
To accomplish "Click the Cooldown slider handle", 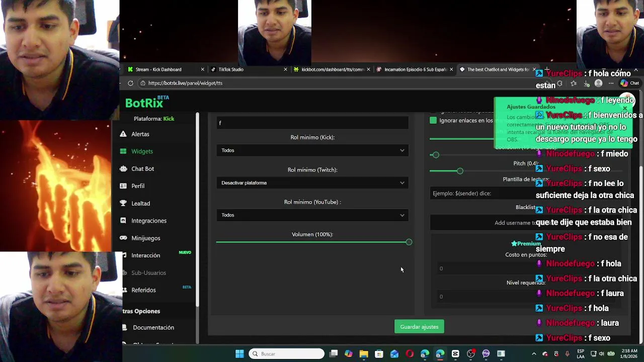I will pyautogui.click(x=436, y=155).
